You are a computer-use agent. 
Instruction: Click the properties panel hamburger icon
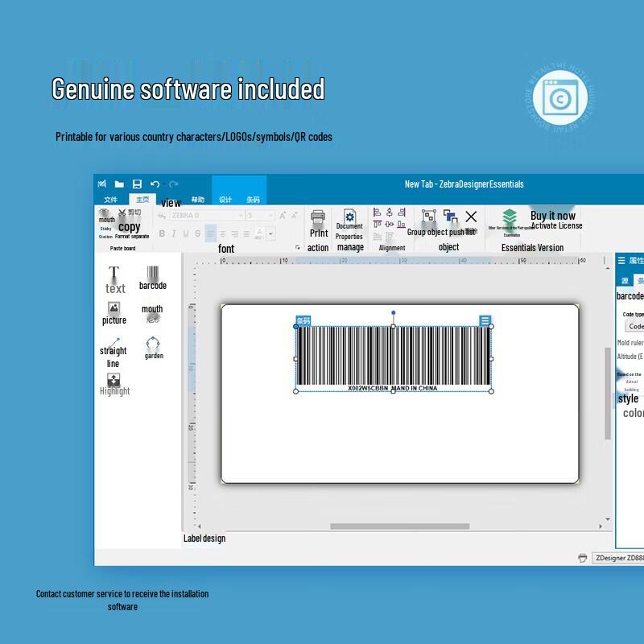[621, 260]
